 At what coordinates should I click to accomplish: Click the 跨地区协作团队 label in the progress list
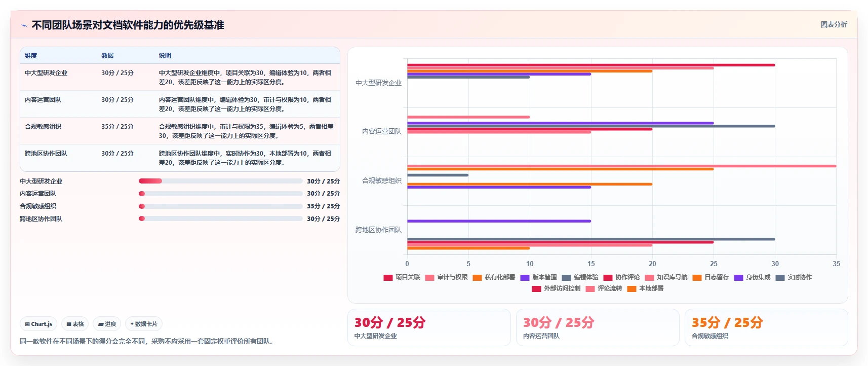click(x=41, y=219)
